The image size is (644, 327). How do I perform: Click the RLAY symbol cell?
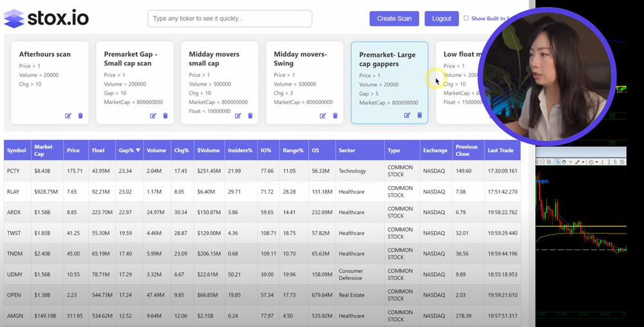click(x=17, y=192)
